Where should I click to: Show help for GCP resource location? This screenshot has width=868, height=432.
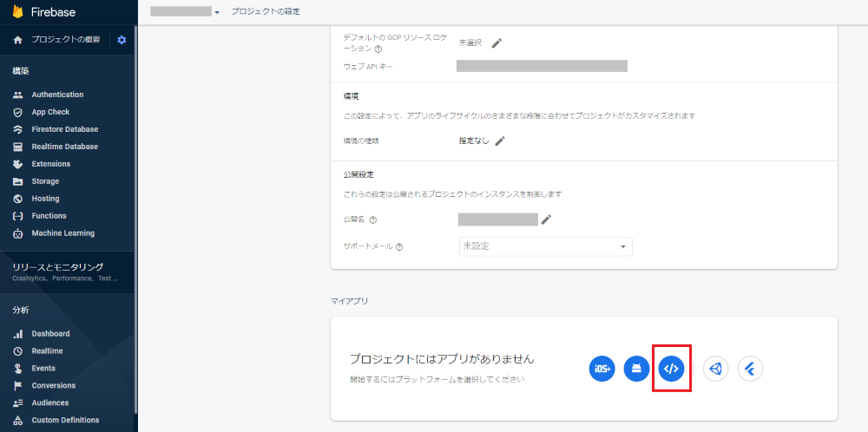click(x=378, y=49)
